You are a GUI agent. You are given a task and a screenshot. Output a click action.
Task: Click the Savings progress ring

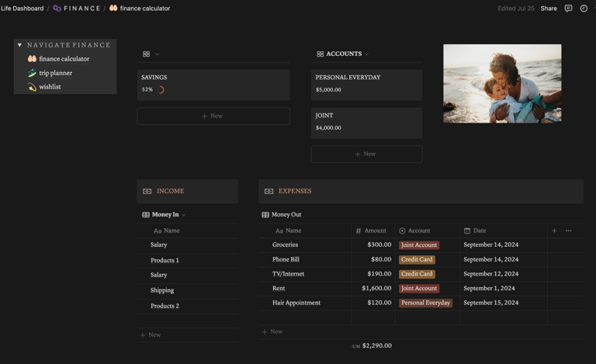click(x=161, y=90)
